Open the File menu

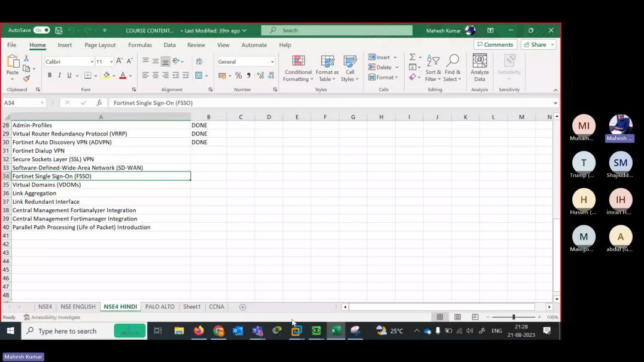[x=11, y=45]
